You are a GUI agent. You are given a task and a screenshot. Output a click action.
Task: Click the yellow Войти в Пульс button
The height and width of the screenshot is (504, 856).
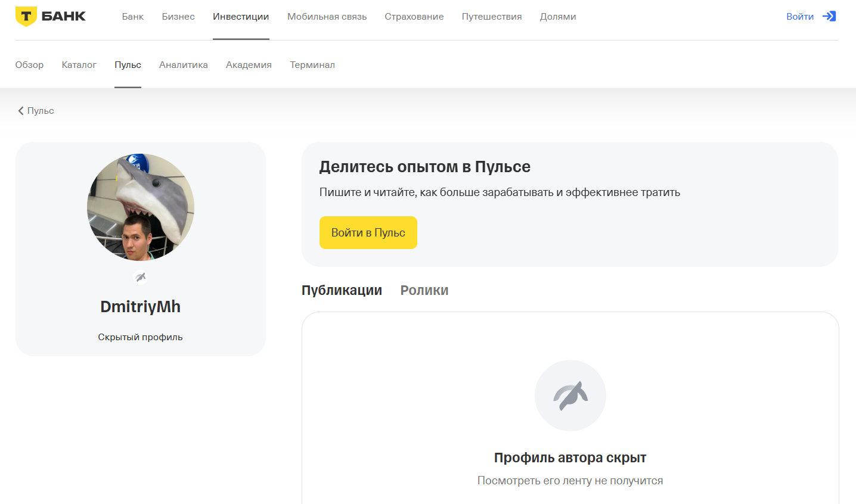(x=368, y=232)
